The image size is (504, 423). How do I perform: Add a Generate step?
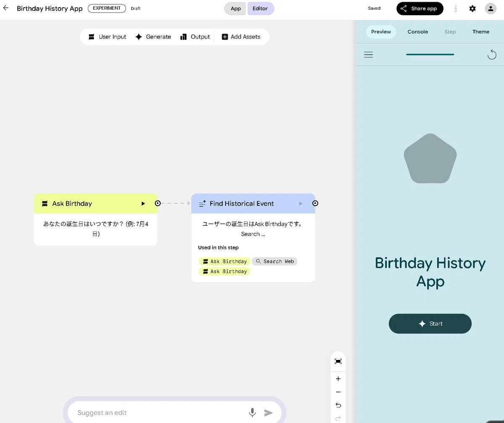tap(153, 37)
